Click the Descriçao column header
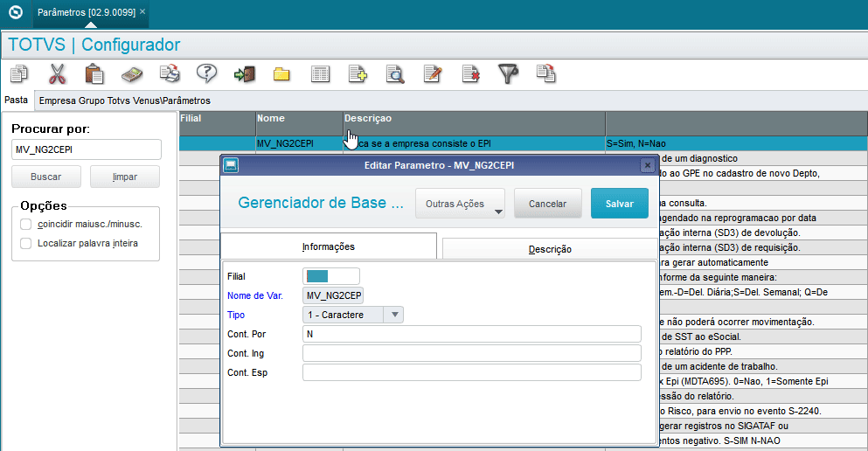Viewport: 868px width, 451px height. (474, 123)
